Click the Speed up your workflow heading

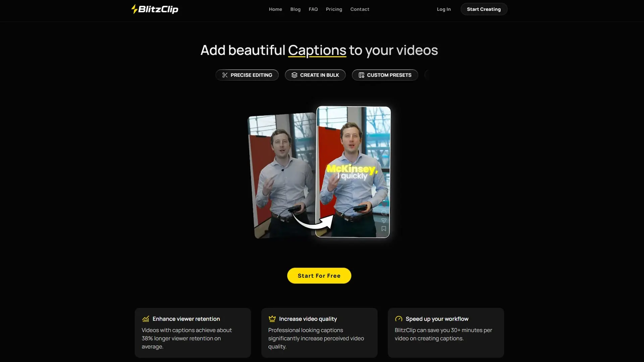(x=437, y=319)
